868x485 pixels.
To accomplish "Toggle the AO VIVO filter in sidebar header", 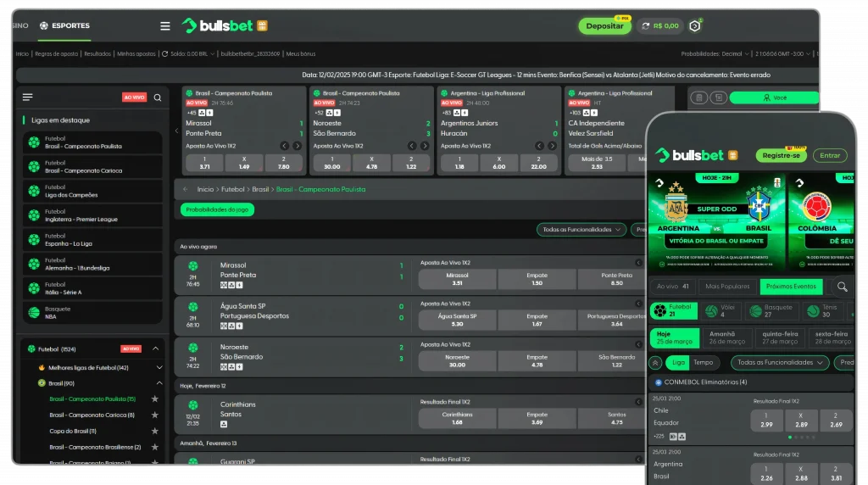I will click(x=134, y=98).
